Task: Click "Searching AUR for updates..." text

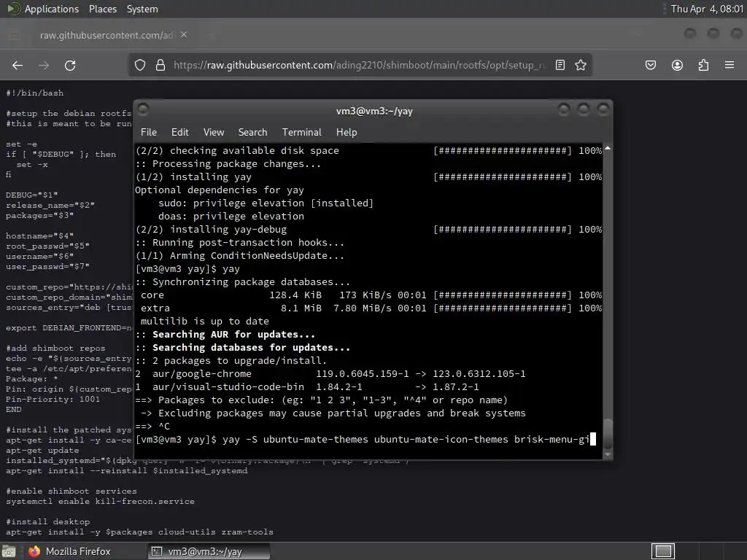Action: [233, 334]
